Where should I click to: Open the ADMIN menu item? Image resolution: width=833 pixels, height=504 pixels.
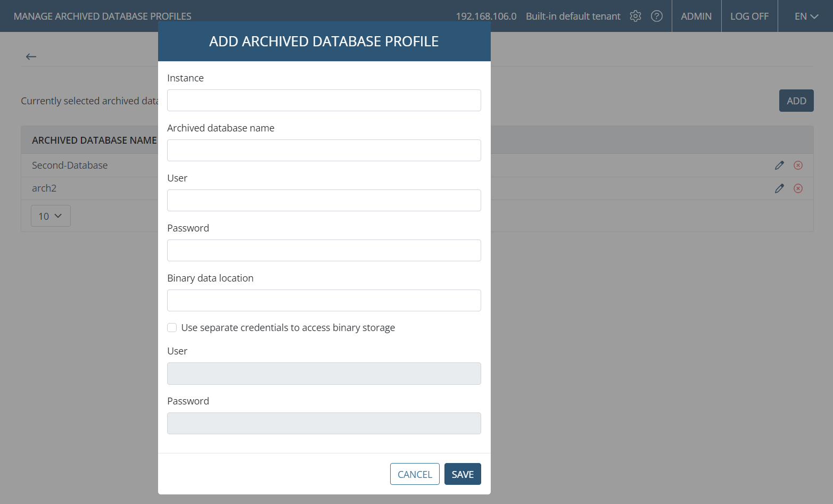click(696, 16)
